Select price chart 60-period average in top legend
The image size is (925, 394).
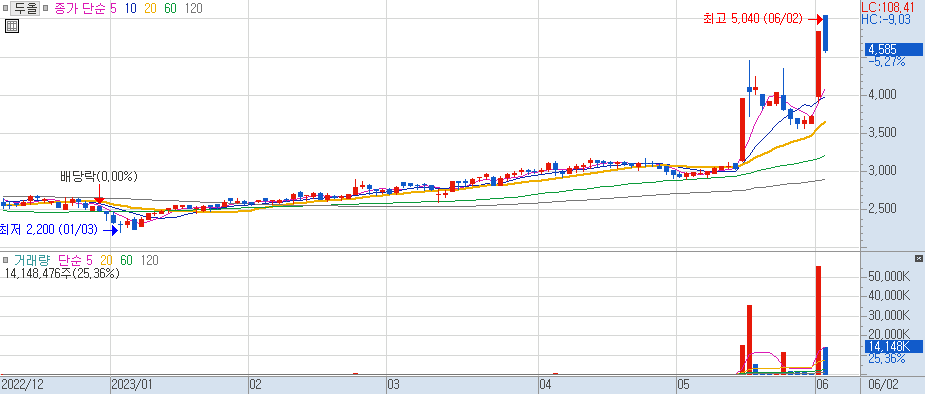pyautogui.click(x=170, y=8)
